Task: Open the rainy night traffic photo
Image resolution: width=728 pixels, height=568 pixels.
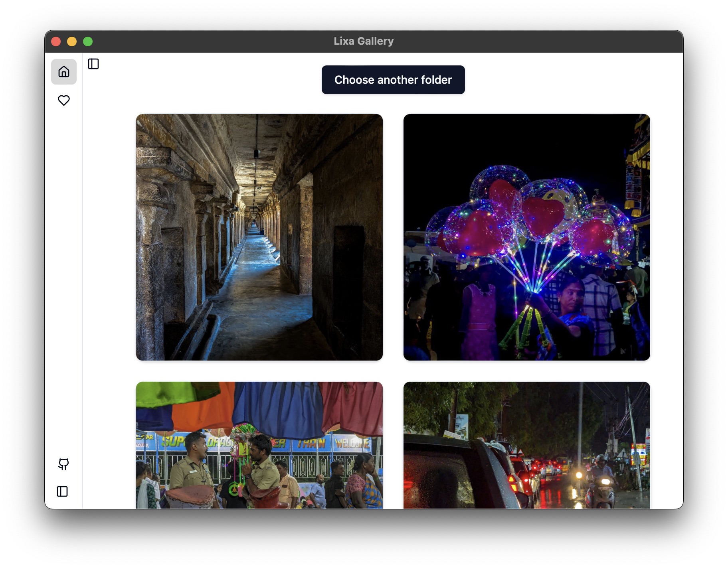Action: tap(526, 445)
